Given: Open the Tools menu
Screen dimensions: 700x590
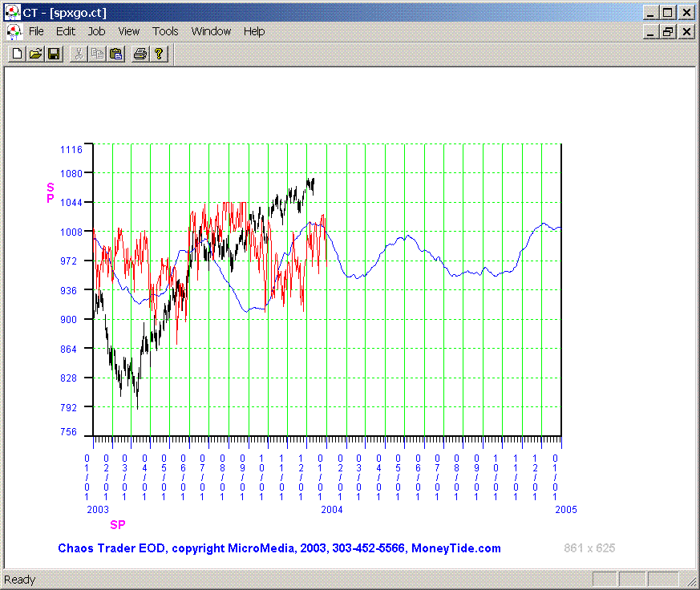Looking at the screenshot, I should coord(165,31).
